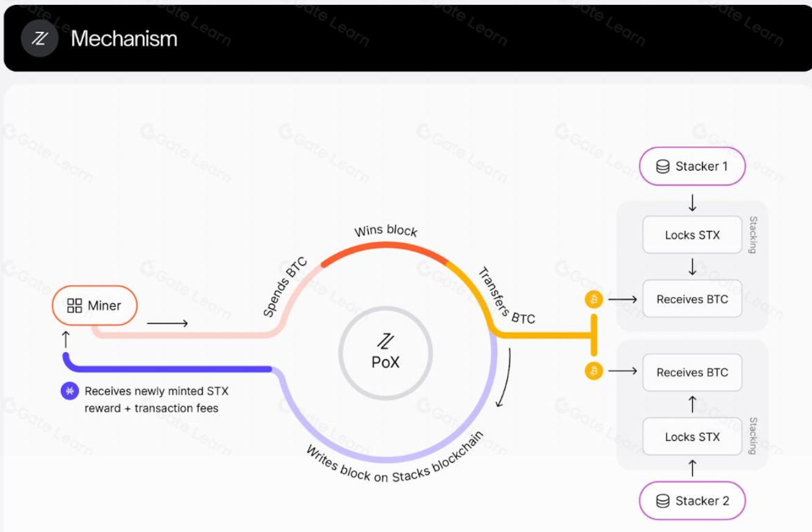
Task: Click the Wins block label
Action: point(386,231)
